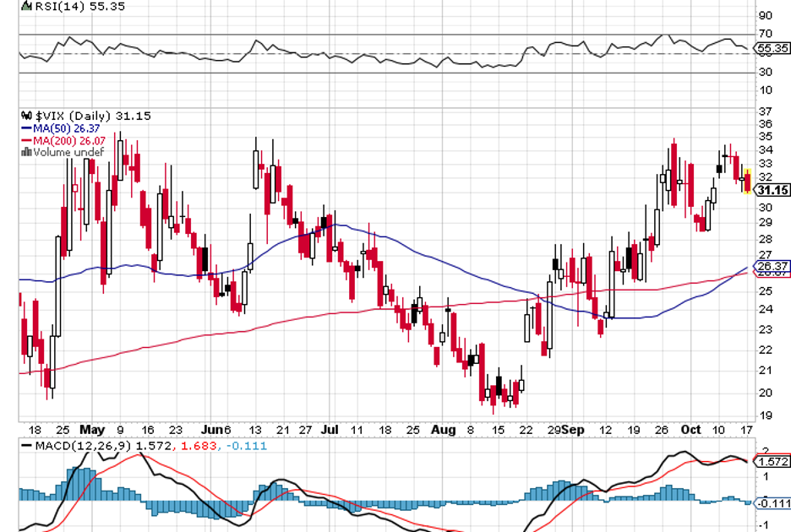Viewport: 791px width, 532px height.
Task: Click the 1.572 MACD value tag
Action: point(773,462)
